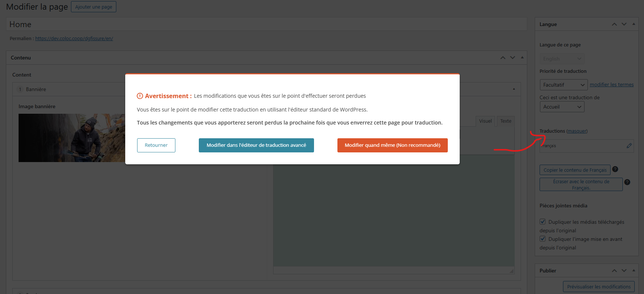Collapse the Contenu panel toggle triangle
The height and width of the screenshot is (294, 644).
point(522,57)
